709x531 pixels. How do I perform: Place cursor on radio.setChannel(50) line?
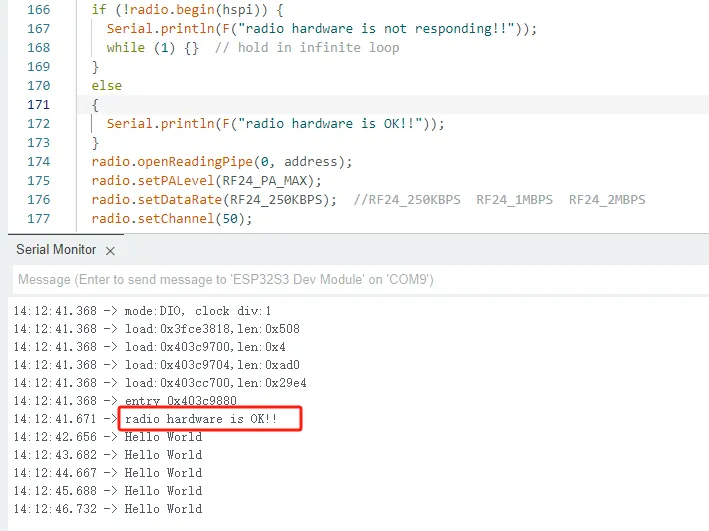tap(171, 218)
